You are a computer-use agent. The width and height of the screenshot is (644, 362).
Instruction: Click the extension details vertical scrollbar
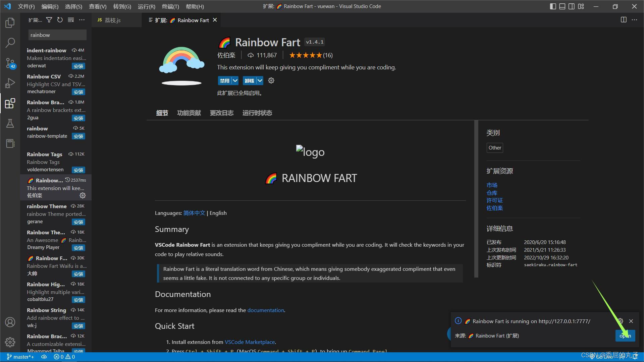point(476,199)
